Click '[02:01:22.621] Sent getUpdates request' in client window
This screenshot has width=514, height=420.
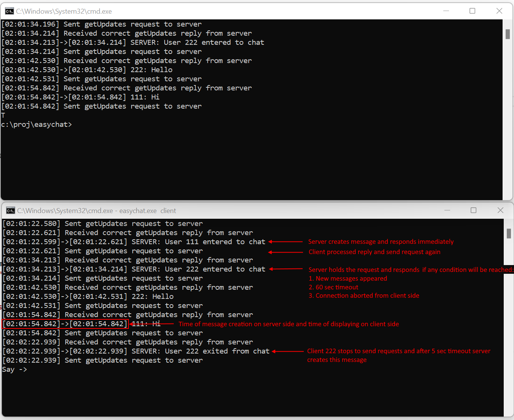[103, 251]
